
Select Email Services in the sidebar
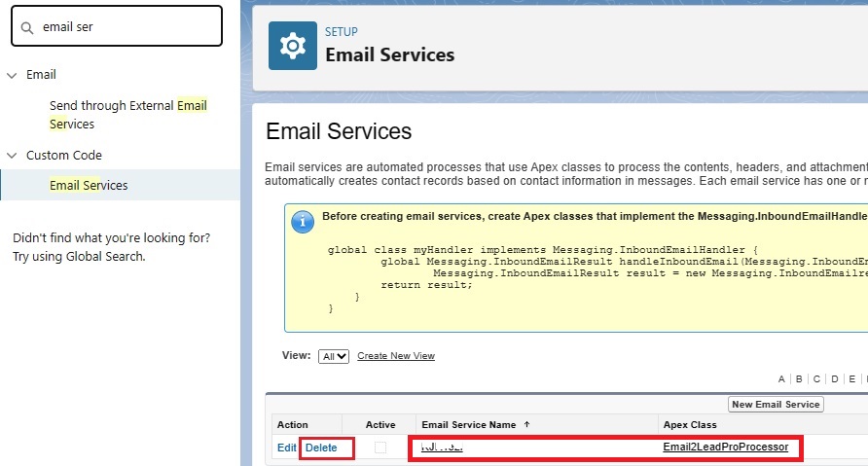coord(89,186)
